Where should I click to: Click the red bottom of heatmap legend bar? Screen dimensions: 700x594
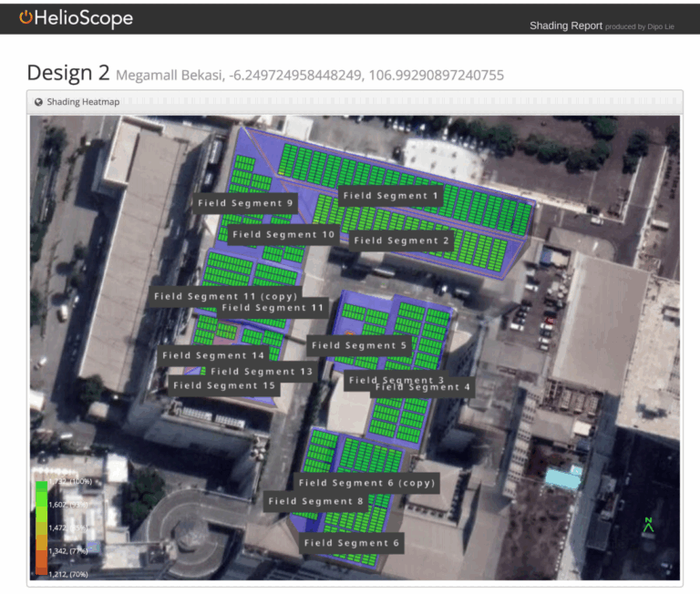42,570
